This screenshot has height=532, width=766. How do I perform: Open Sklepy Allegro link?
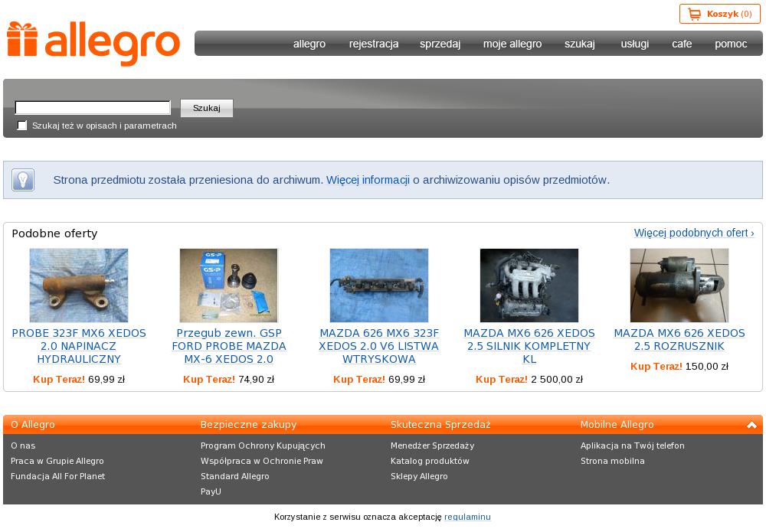point(419,476)
